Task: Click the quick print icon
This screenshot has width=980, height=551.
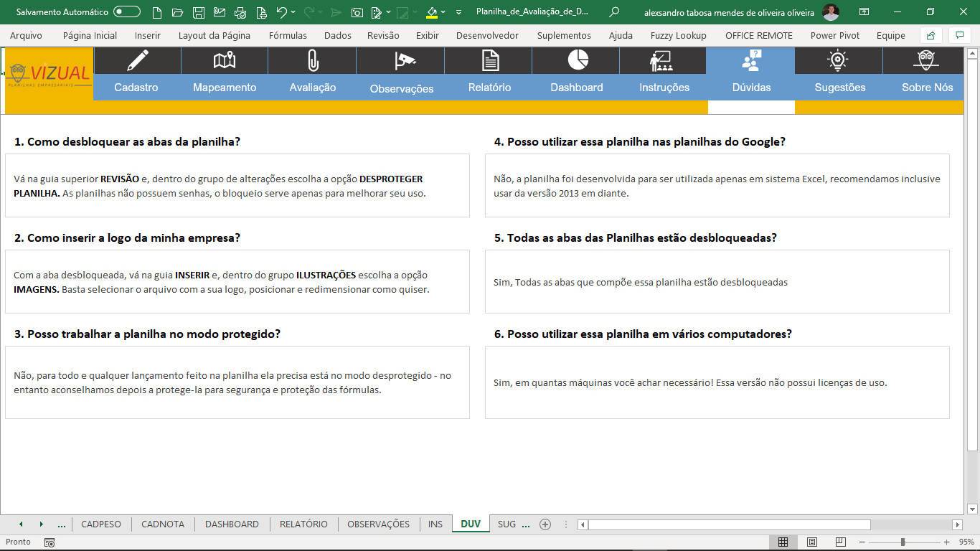Action: coord(261,12)
